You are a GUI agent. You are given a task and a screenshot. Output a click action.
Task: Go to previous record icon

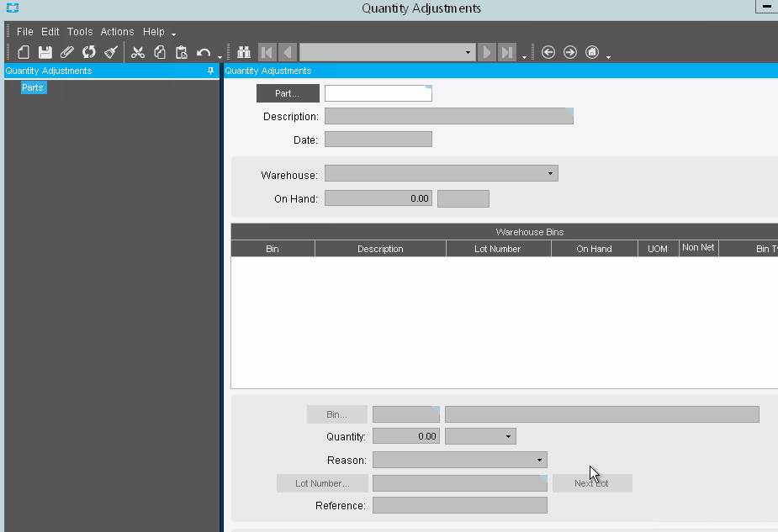[x=288, y=52]
